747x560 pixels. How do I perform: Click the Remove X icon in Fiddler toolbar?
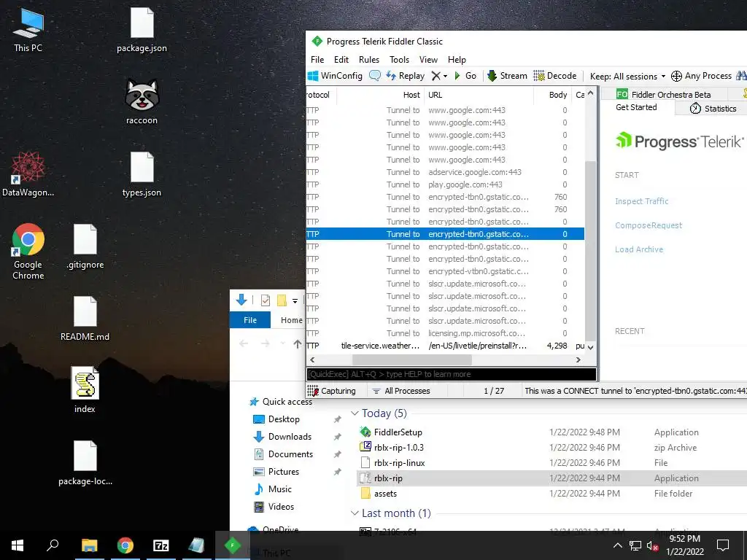coord(436,76)
